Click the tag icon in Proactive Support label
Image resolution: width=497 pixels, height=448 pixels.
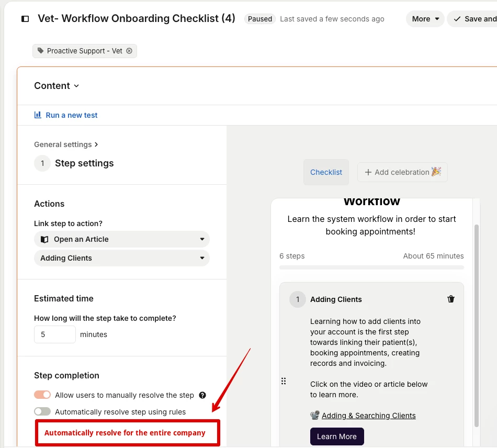41,51
